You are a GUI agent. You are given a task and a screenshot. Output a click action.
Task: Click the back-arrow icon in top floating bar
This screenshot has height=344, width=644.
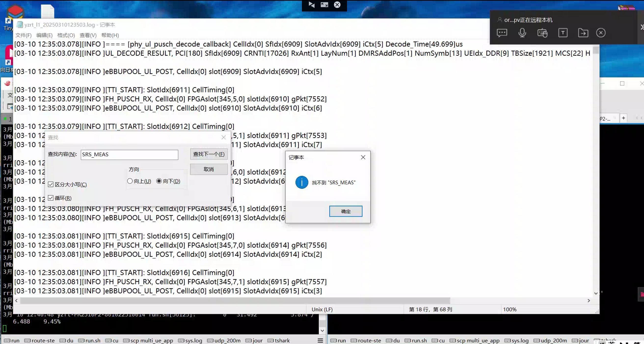pyautogui.click(x=311, y=4)
